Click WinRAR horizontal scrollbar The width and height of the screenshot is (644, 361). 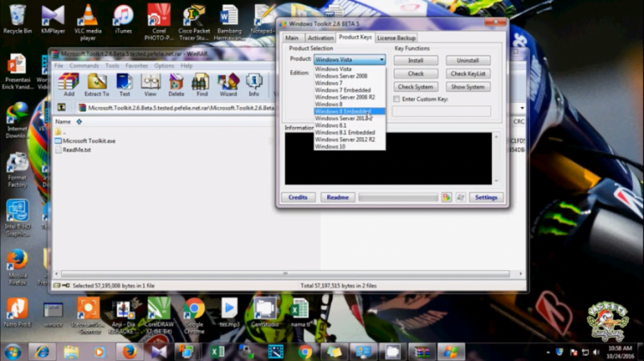[x=285, y=274]
